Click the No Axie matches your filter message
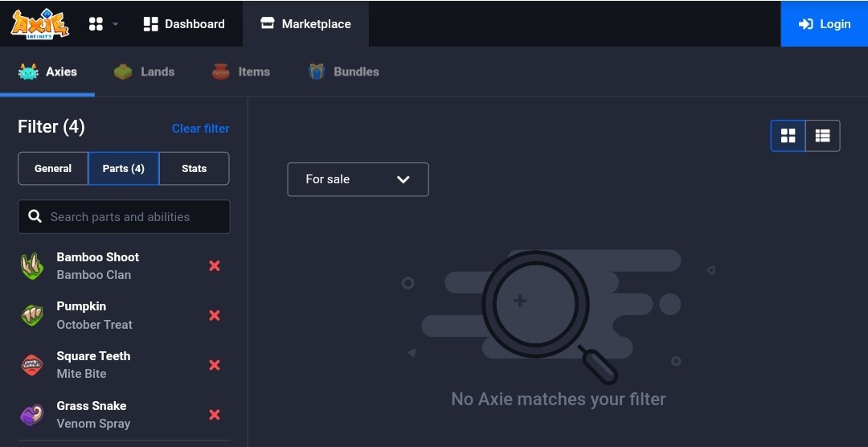 pos(559,399)
